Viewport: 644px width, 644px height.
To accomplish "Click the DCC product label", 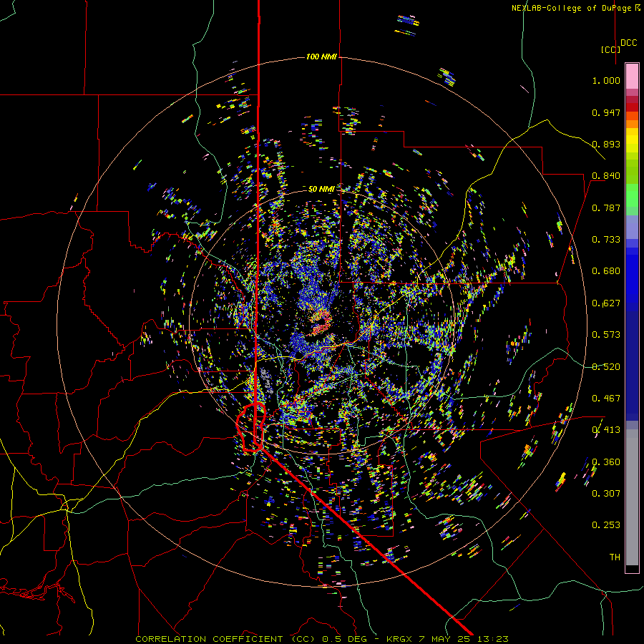I will [x=628, y=43].
